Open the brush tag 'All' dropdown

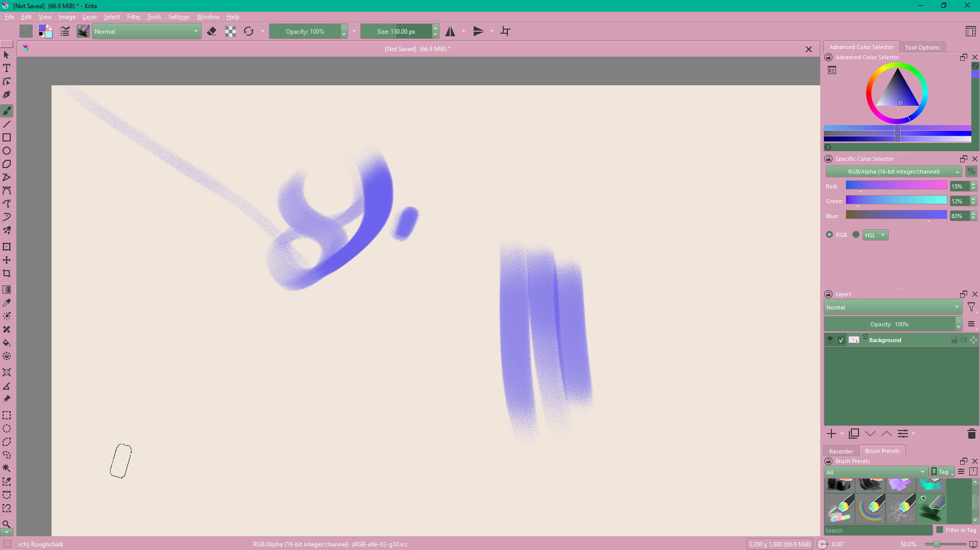[x=875, y=472]
